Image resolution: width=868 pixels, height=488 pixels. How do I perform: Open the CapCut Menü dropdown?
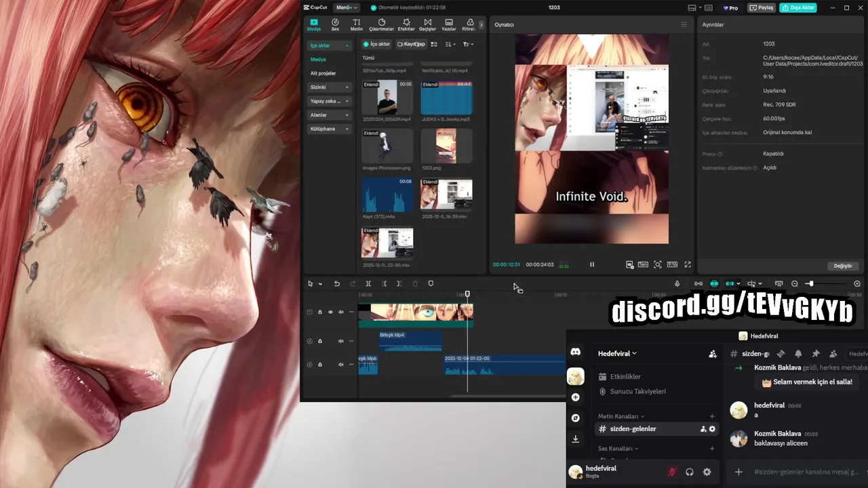(347, 7)
